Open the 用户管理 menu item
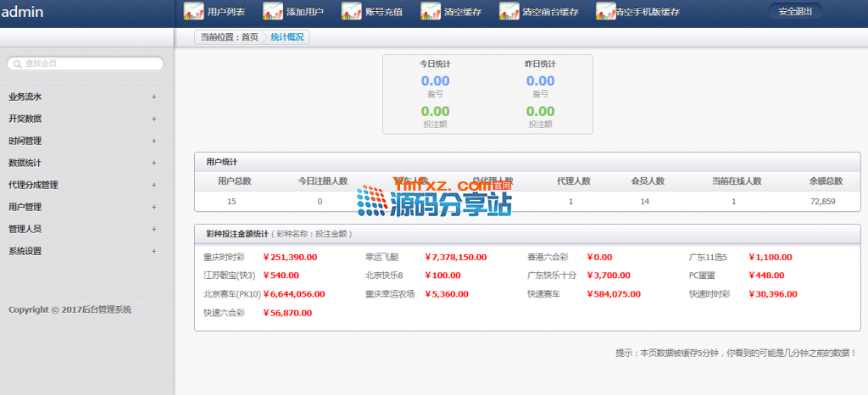868x395 pixels. (x=25, y=207)
